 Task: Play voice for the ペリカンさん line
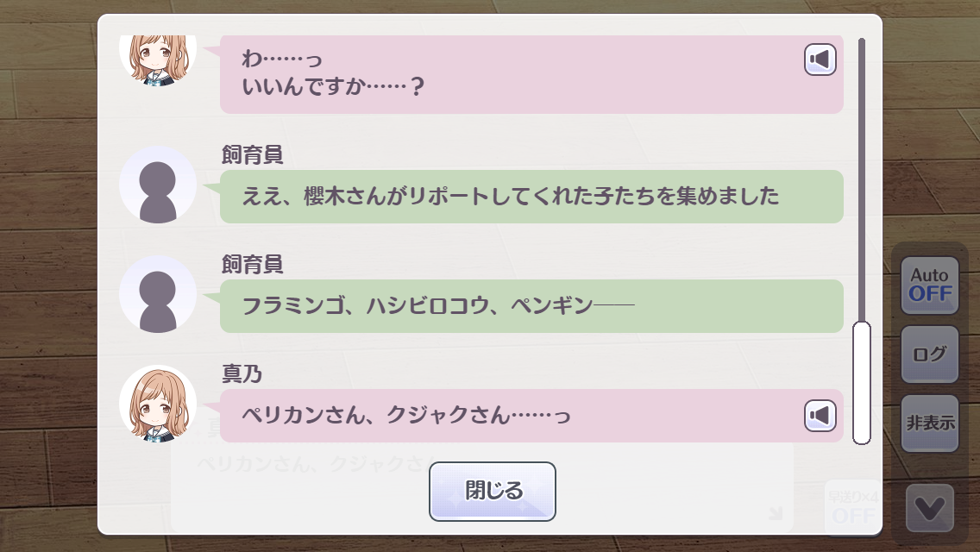(820, 416)
